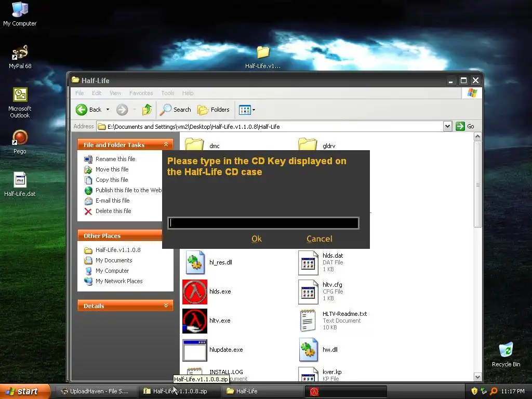Go up one folder level
Viewport: 532px width, 399px height.
147,110
